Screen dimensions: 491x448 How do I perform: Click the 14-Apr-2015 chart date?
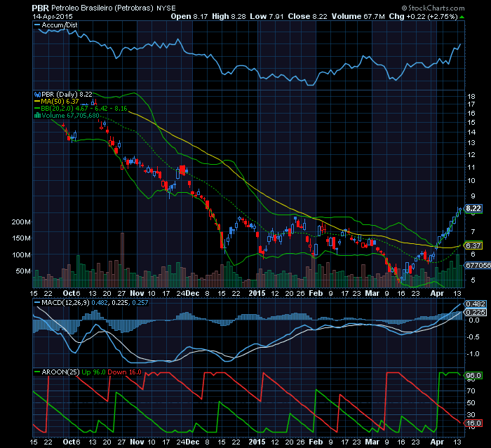[x=53, y=16]
